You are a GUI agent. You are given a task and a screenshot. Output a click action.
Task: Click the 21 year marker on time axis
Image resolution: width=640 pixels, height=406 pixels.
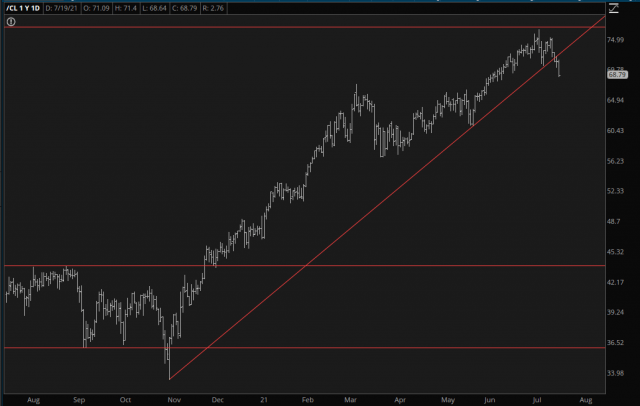263,397
